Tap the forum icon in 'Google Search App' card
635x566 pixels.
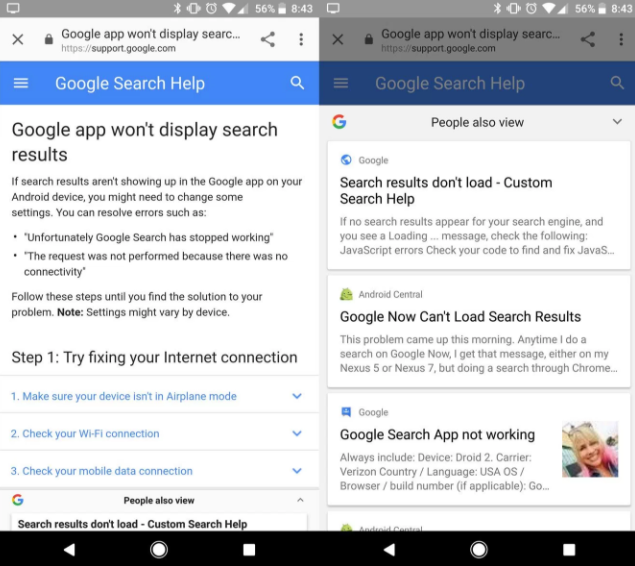coord(346,412)
